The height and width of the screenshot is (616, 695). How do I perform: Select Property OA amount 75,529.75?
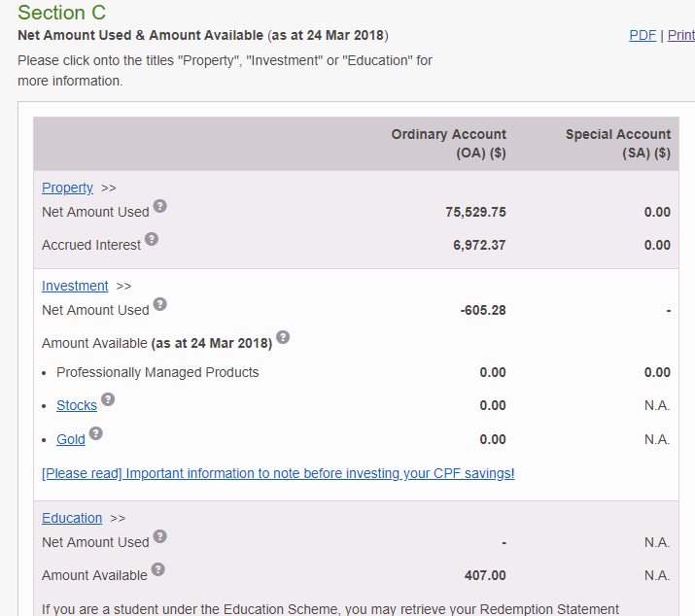click(475, 212)
